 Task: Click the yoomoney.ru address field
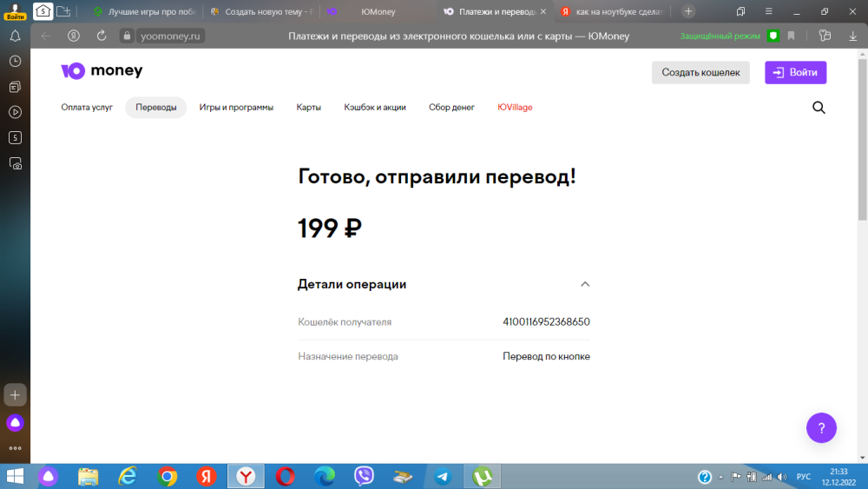[170, 36]
